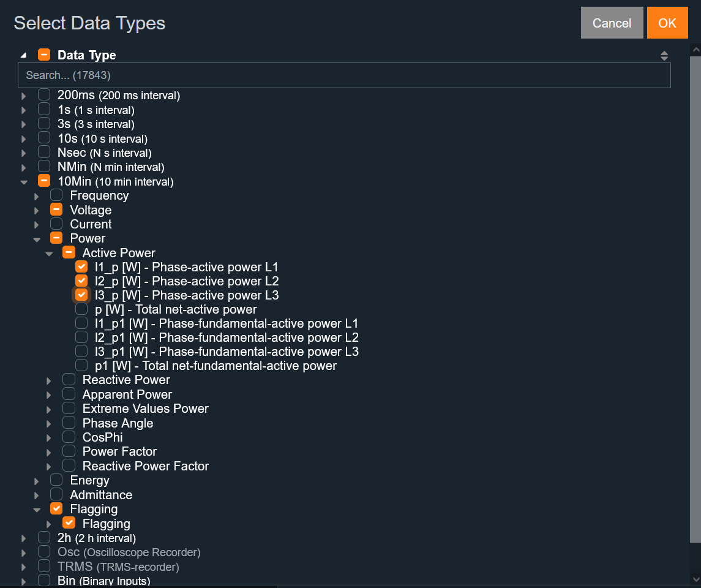Viewport: 701px width, 588px height.
Task: Toggle the top-level Flagging checkbox off
Action: pyautogui.click(x=56, y=508)
